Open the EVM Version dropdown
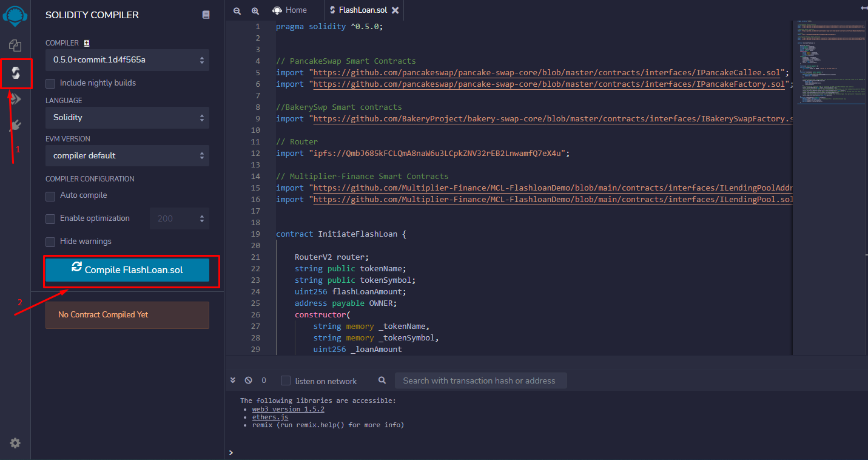The width and height of the screenshot is (868, 460). tap(127, 156)
